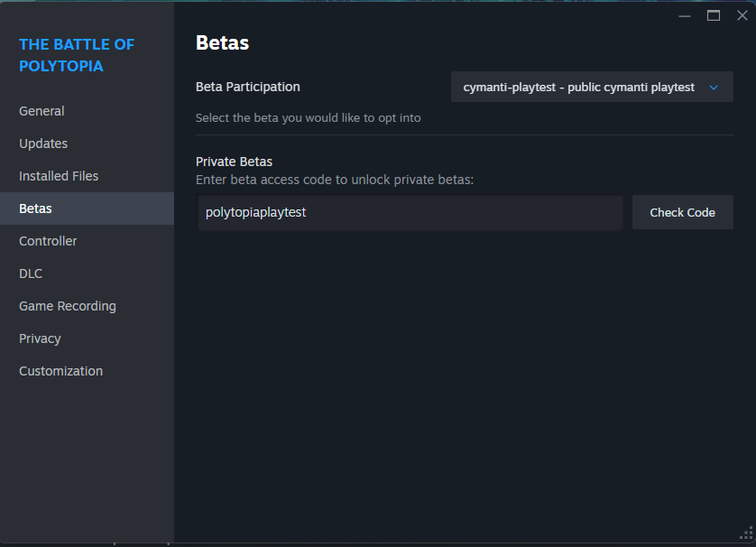Click the Betas page heading
756x547 pixels.
pos(222,42)
